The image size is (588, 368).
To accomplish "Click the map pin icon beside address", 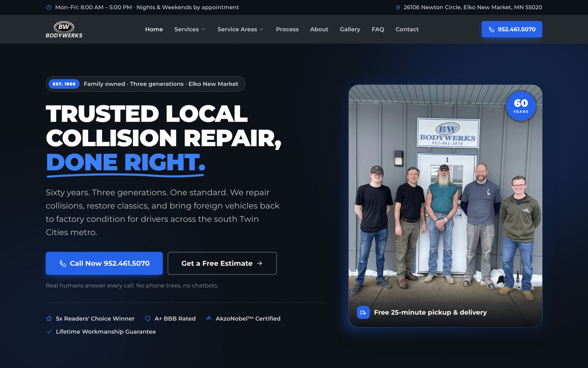I will click(398, 7).
